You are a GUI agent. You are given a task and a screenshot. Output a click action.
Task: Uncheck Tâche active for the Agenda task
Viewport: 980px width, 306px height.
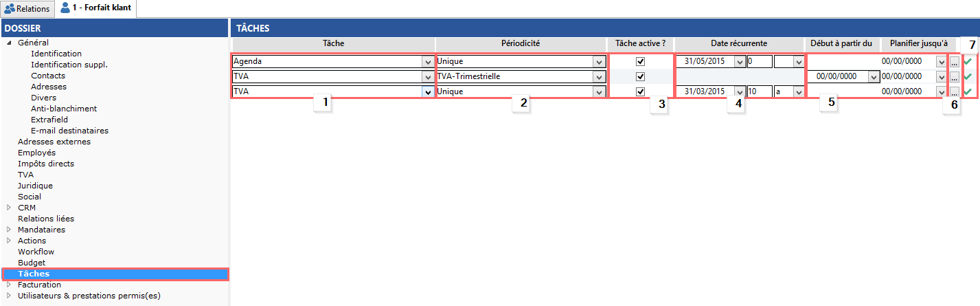pos(641,61)
